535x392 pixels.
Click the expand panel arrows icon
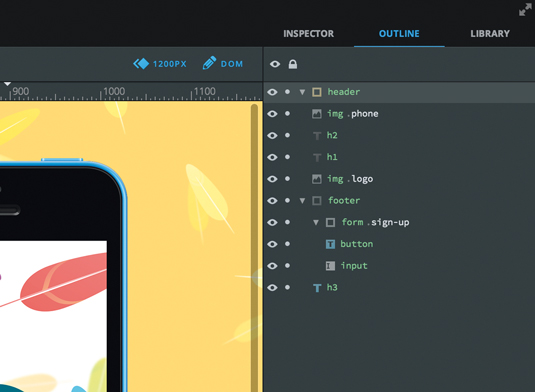coord(525,10)
